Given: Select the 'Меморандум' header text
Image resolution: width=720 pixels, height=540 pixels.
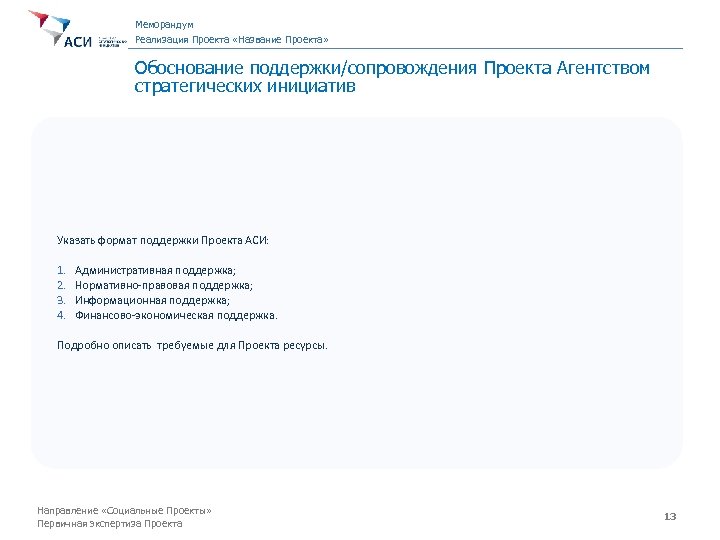Looking at the screenshot, I should point(164,25).
